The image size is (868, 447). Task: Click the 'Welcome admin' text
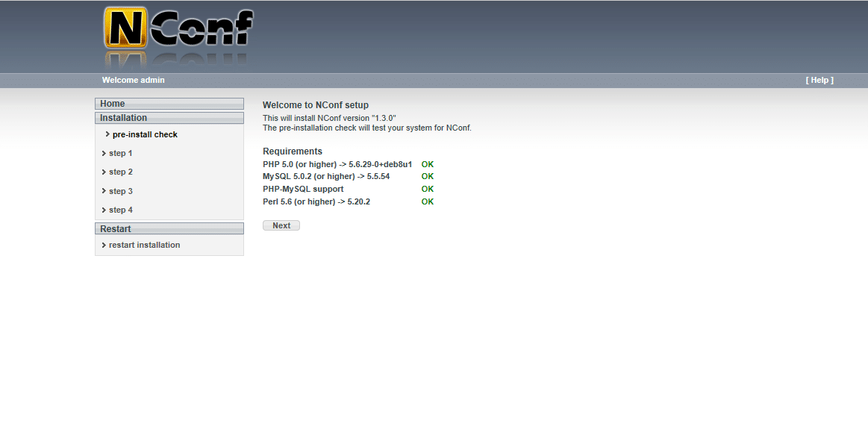point(134,80)
